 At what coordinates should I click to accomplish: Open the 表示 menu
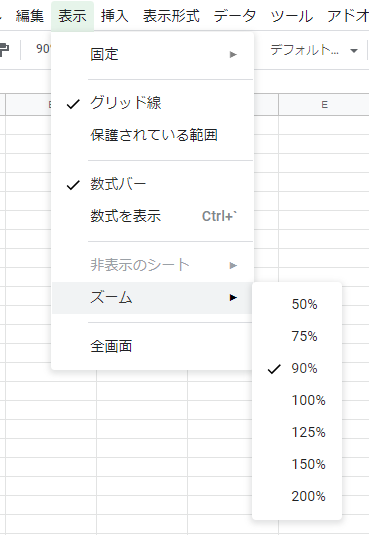(x=72, y=16)
